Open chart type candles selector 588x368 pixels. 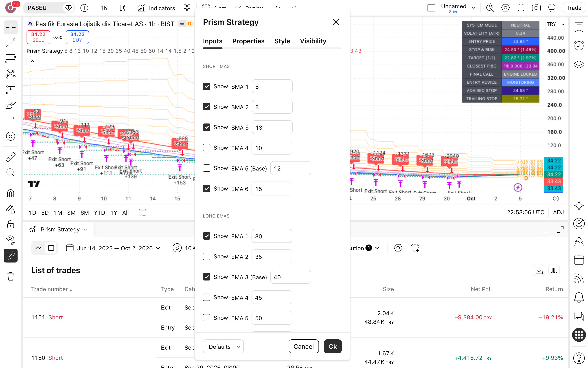(x=123, y=8)
